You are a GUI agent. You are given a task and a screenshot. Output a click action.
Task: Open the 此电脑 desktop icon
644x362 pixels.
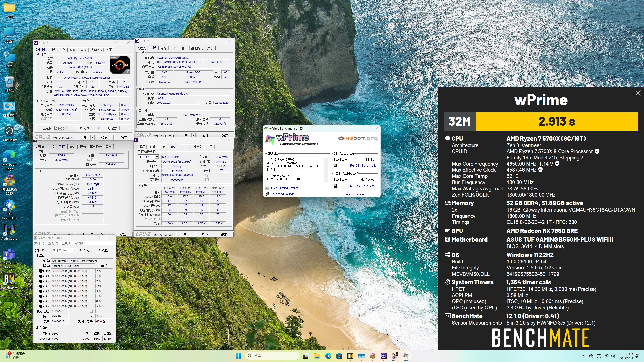[x=9, y=35]
